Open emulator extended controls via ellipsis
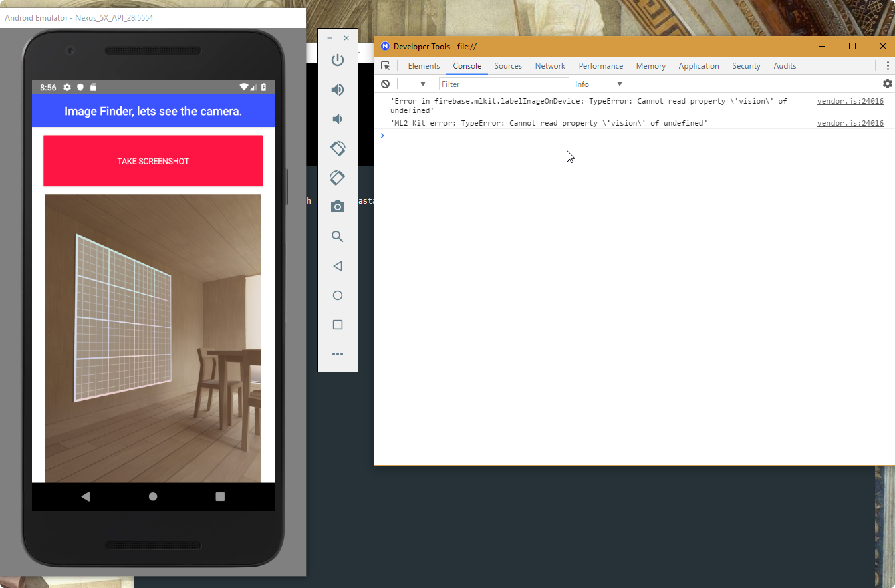The height and width of the screenshot is (588, 895). tap(338, 354)
